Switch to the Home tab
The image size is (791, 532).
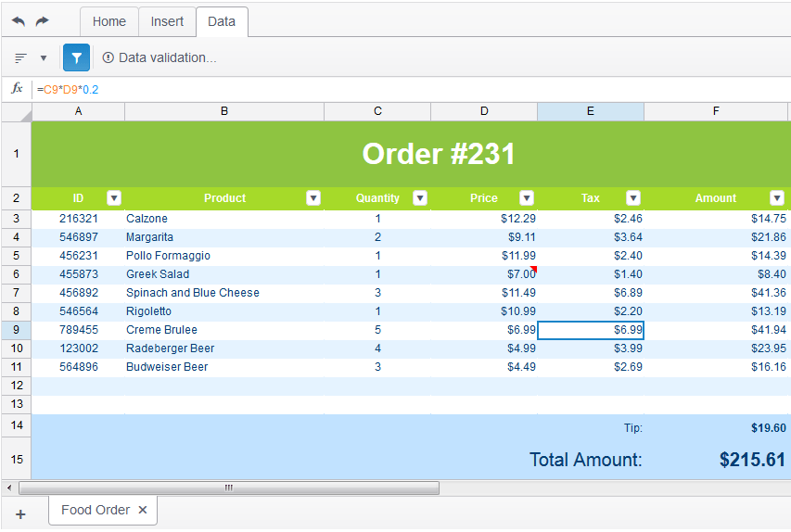point(109,21)
